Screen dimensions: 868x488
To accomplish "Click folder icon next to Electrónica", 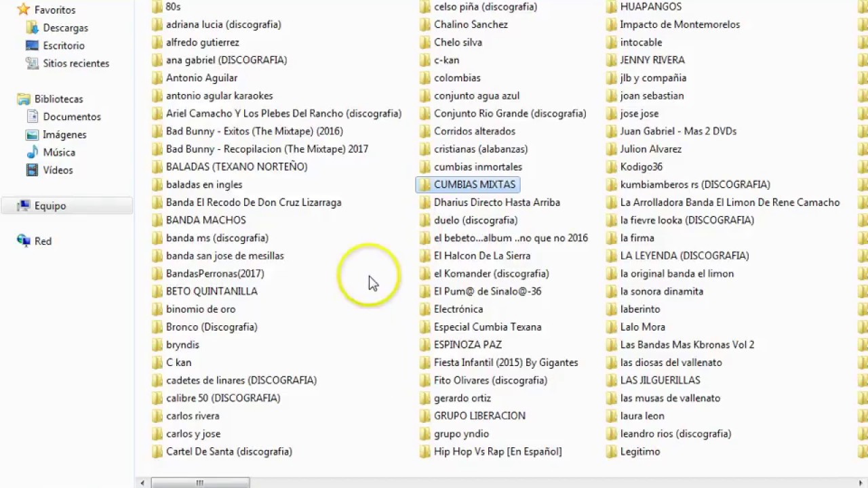I will point(425,309).
